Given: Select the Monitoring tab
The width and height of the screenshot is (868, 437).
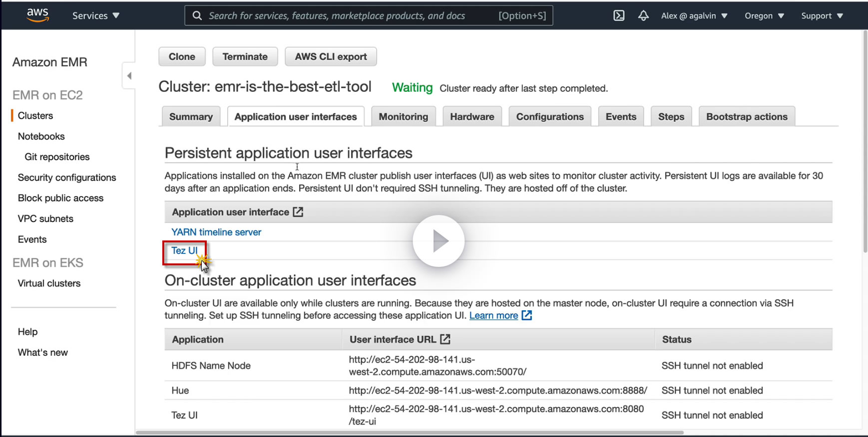Looking at the screenshot, I should (x=403, y=117).
